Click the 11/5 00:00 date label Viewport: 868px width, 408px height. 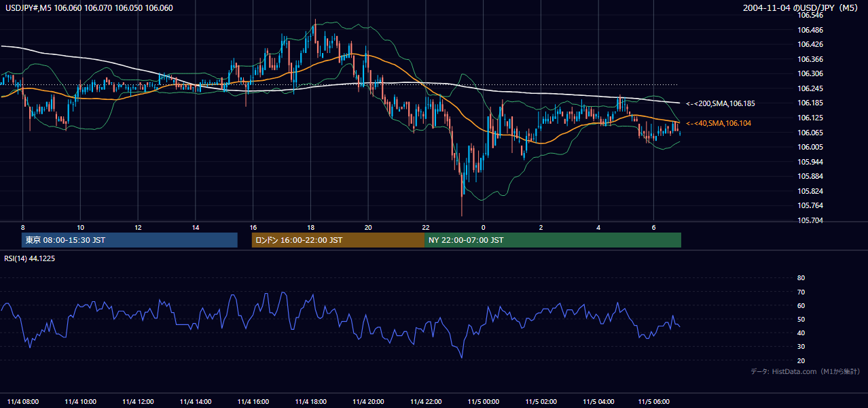pos(484,401)
